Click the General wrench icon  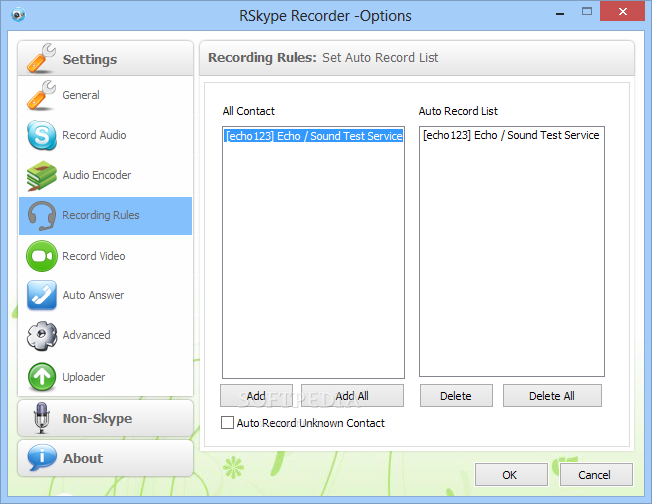pyautogui.click(x=42, y=95)
